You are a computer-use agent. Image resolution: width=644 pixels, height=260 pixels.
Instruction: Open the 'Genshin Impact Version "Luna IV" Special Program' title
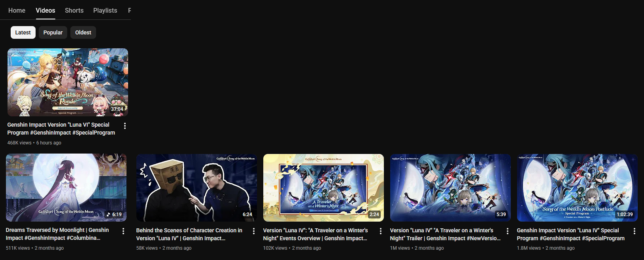point(571,234)
